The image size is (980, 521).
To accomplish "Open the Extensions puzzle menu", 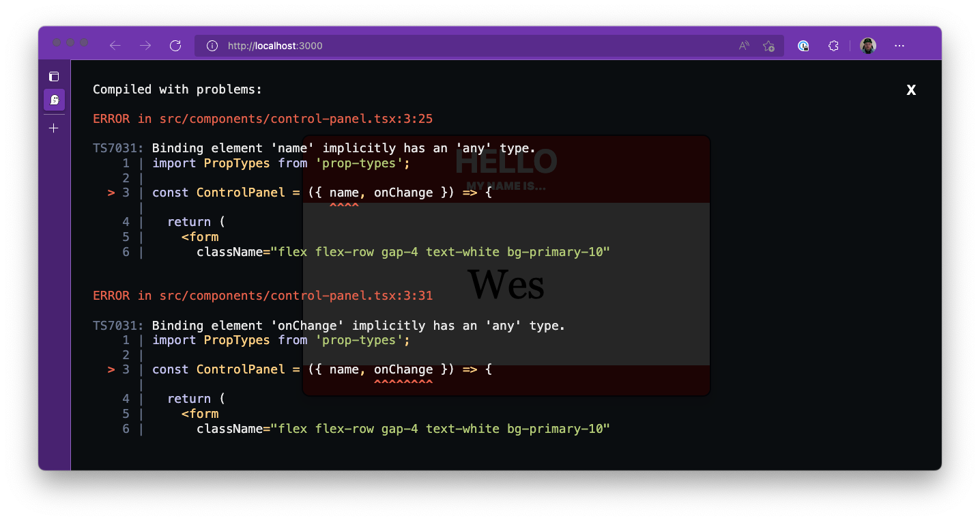I will (833, 46).
